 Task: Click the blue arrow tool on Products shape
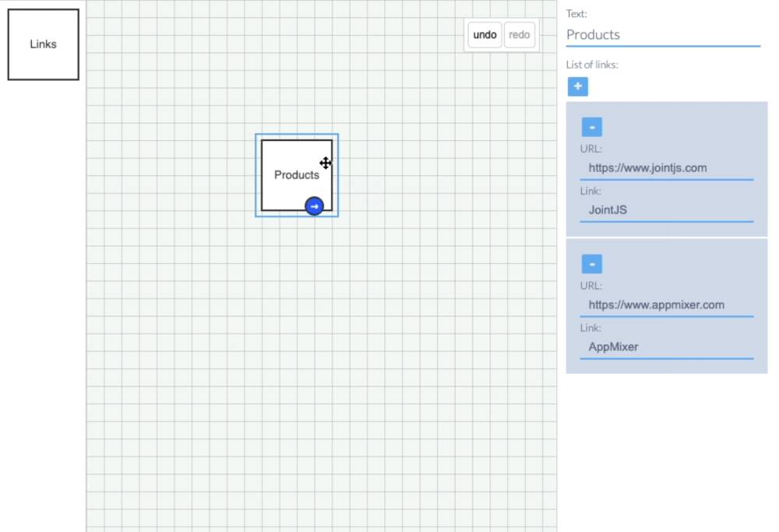pyautogui.click(x=313, y=206)
